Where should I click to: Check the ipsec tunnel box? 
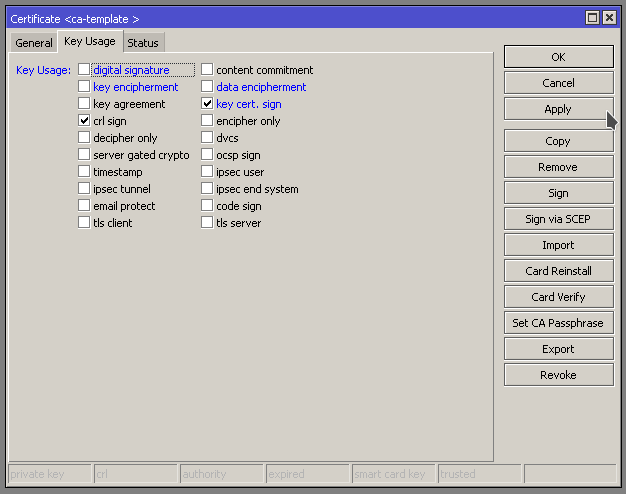(84, 189)
